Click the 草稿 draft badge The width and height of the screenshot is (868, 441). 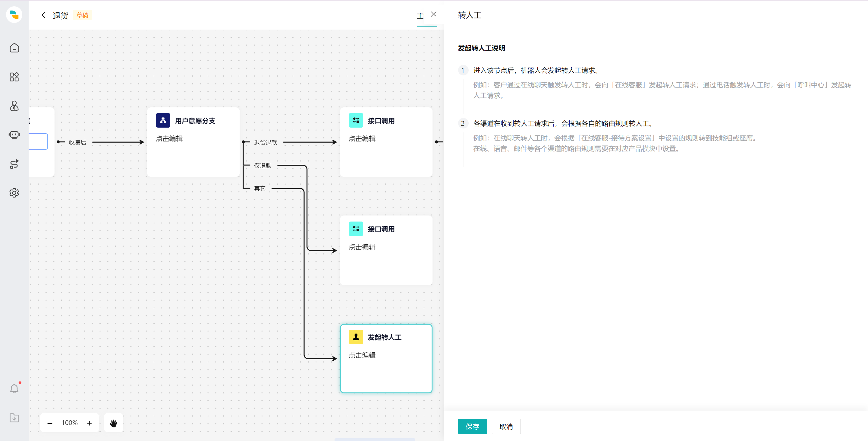coord(82,15)
